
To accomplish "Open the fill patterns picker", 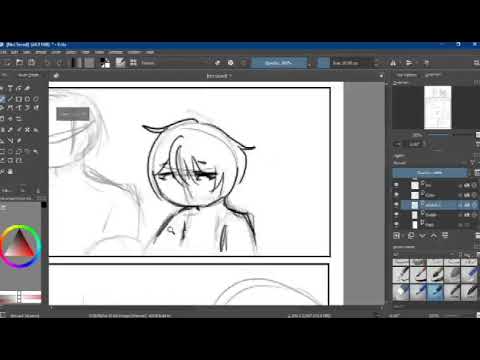I will click(x=89, y=62).
